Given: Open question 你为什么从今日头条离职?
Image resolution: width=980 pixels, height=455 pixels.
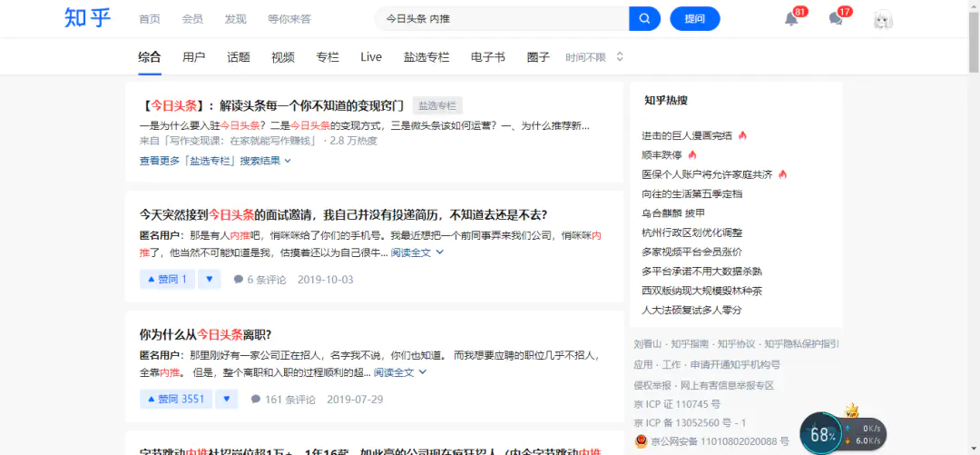Looking at the screenshot, I should click(205, 334).
